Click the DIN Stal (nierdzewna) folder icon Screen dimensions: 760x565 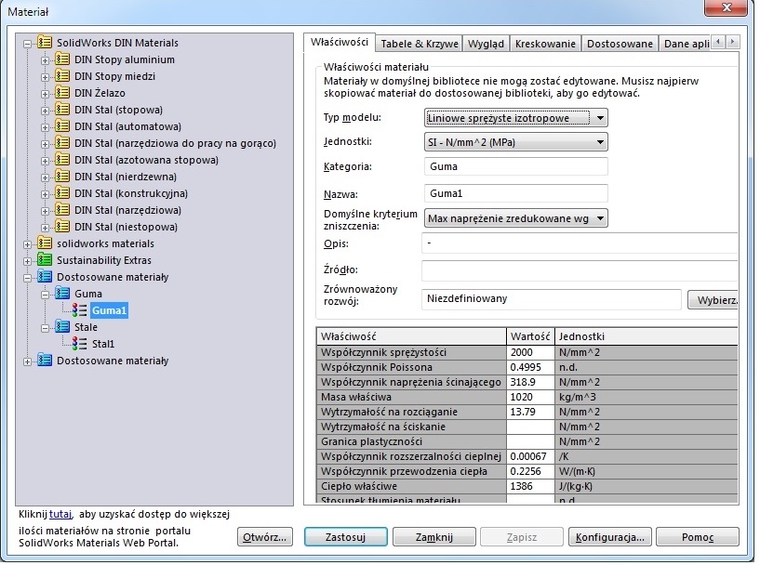[62, 176]
